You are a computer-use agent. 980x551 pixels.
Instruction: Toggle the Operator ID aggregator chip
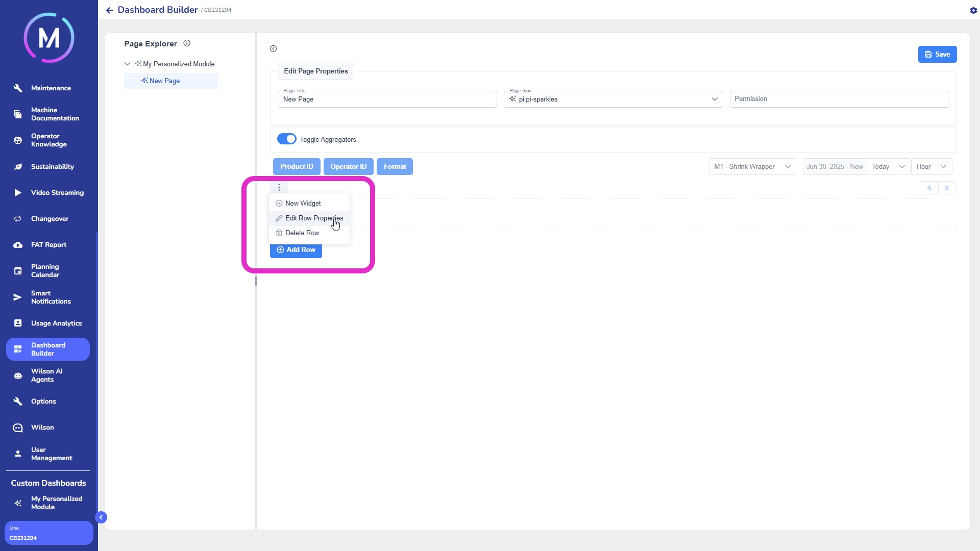point(348,166)
